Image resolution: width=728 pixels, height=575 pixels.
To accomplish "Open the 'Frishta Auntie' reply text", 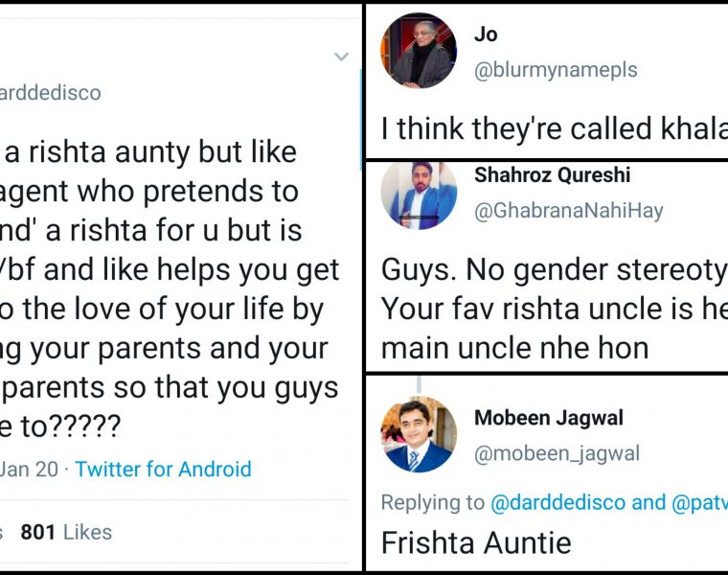I will point(476,542).
